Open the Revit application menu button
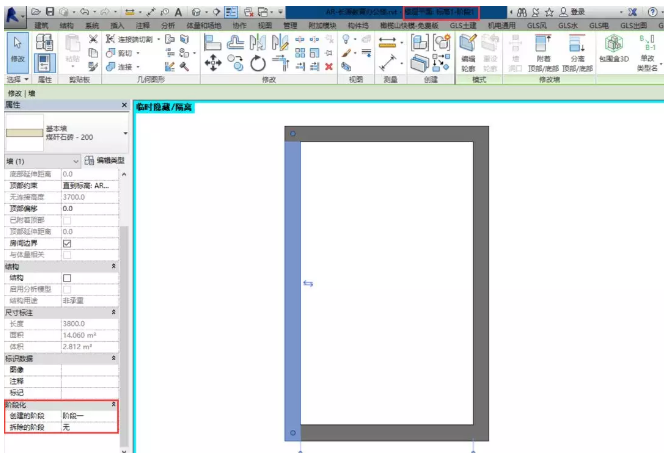This screenshot has width=669, height=457. click(14, 15)
